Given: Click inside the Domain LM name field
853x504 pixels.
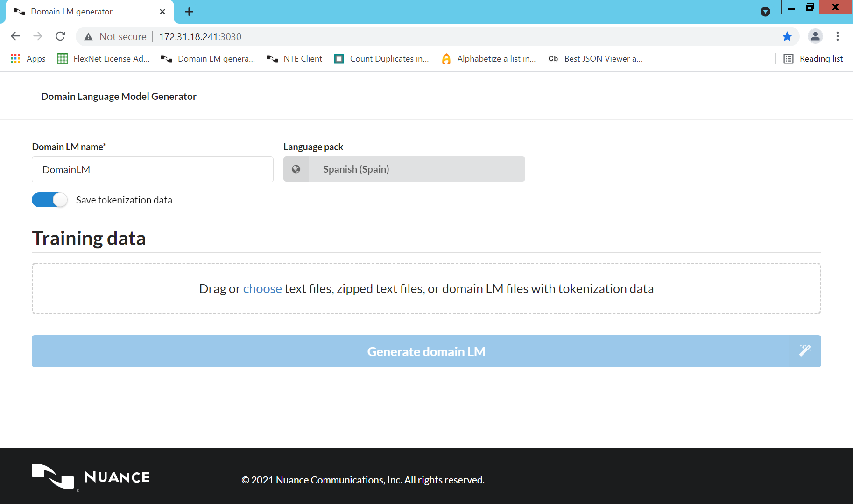Looking at the screenshot, I should [152, 169].
